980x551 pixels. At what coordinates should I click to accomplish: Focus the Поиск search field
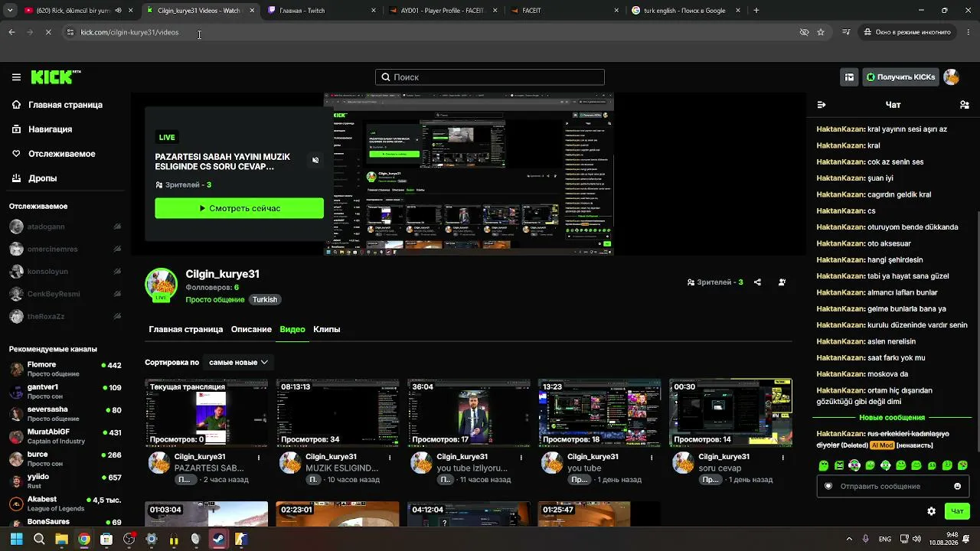[x=490, y=77]
